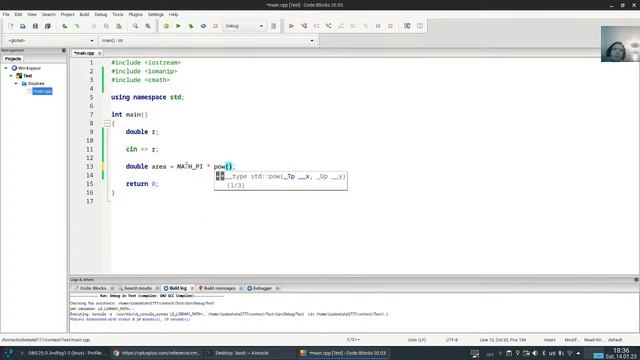The width and height of the screenshot is (640, 360).
Task: Click the Redo toolbar icon
Action: pos(77,26)
